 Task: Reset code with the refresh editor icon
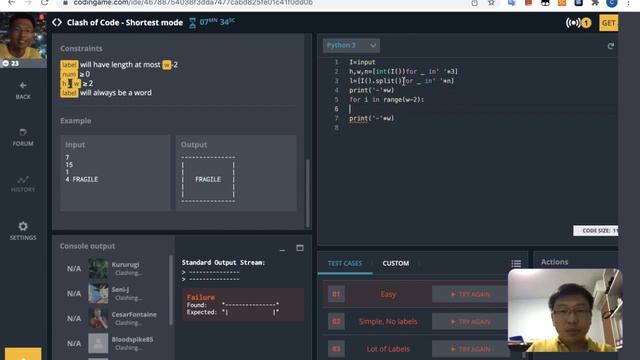[x=610, y=46]
